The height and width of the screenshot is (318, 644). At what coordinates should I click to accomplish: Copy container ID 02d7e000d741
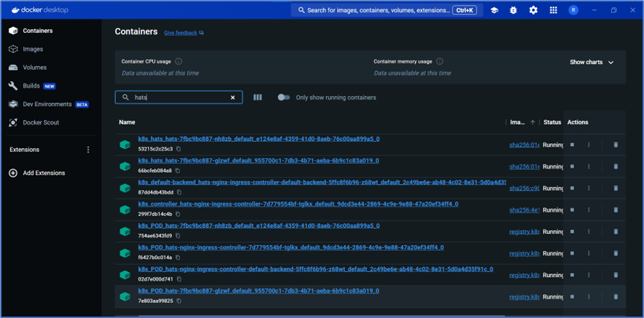pyautogui.click(x=179, y=279)
